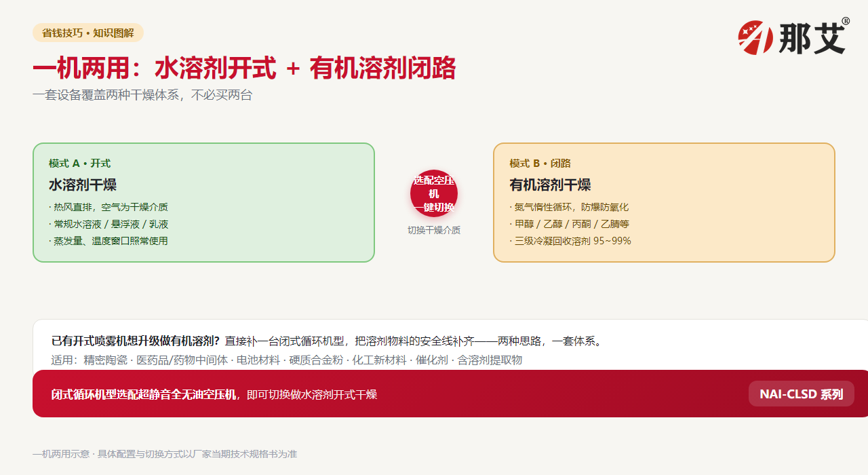Click the registered trademark symbol by logo
This screenshot has width=868, height=475.
click(846, 21)
